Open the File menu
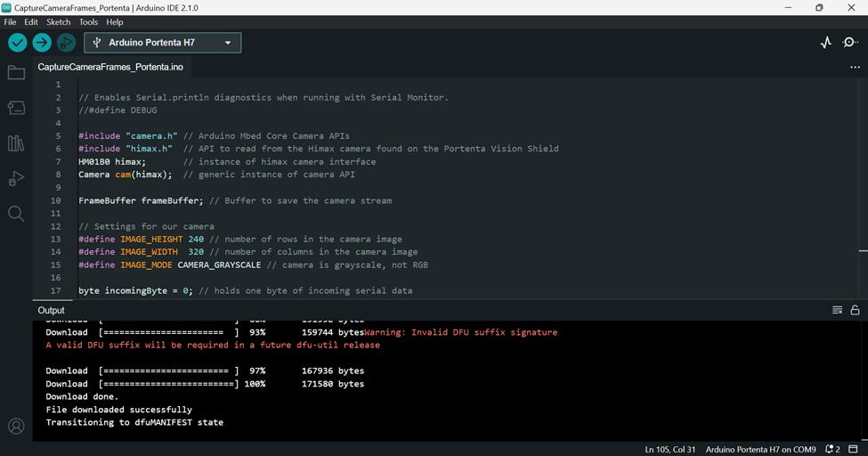 [x=10, y=22]
